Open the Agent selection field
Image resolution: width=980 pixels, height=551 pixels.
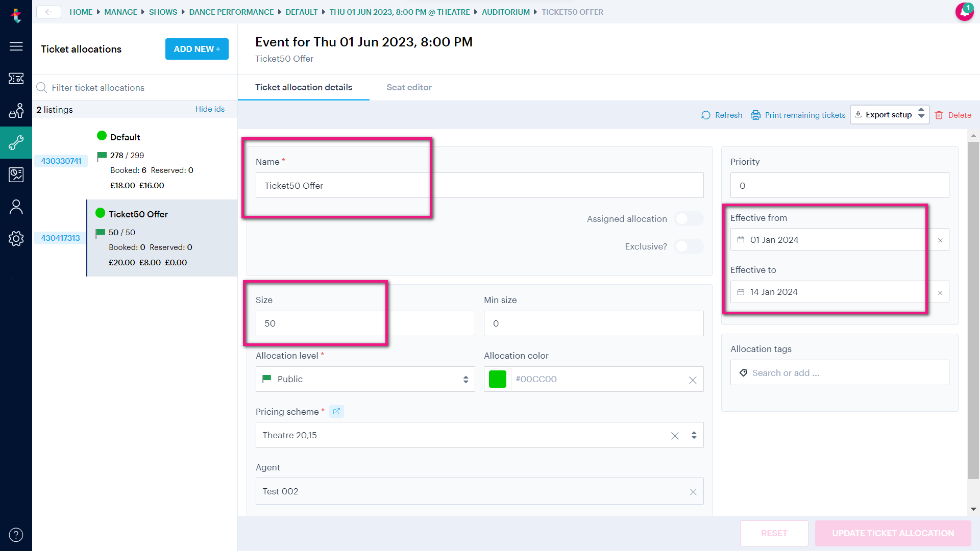point(479,491)
